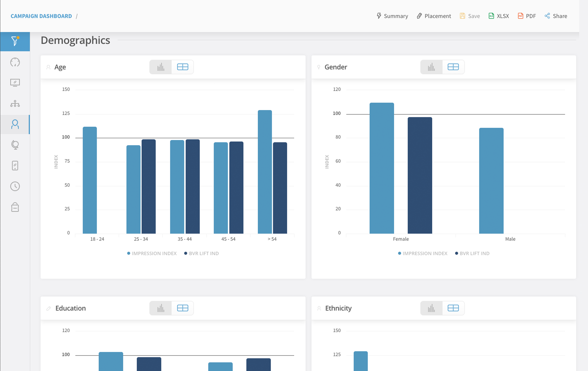Switch Age panel to table view
Image resolution: width=588 pixels, height=371 pixels.
(183, 67)
